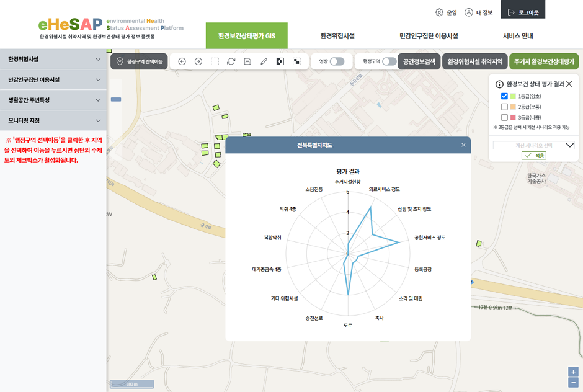Image resolution: width=583 pixels, height=392 pixels.
Task: Close the 전북특별자치도 chart popup
Action: (x=463, y=145)
